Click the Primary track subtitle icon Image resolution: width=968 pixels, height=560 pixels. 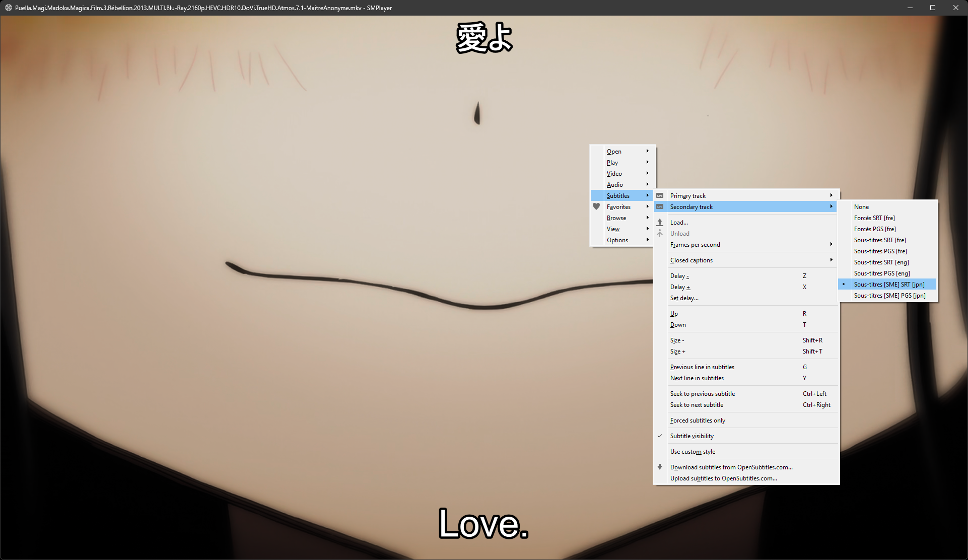[660, 196]
